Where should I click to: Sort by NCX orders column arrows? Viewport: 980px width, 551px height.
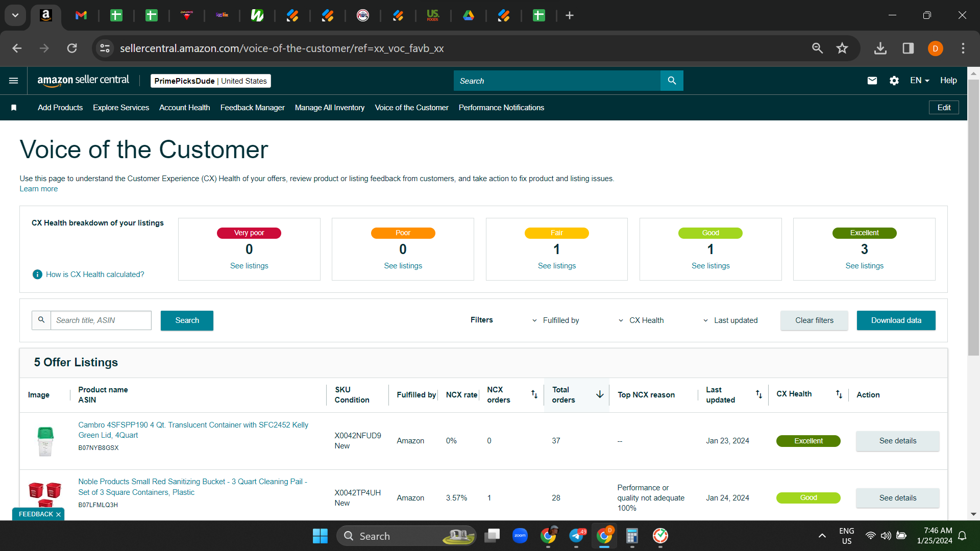tap(534, 394)
